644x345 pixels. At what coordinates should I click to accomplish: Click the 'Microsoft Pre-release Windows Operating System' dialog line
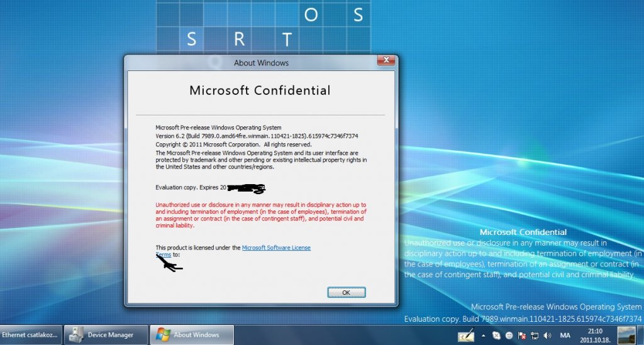(218, 128)
